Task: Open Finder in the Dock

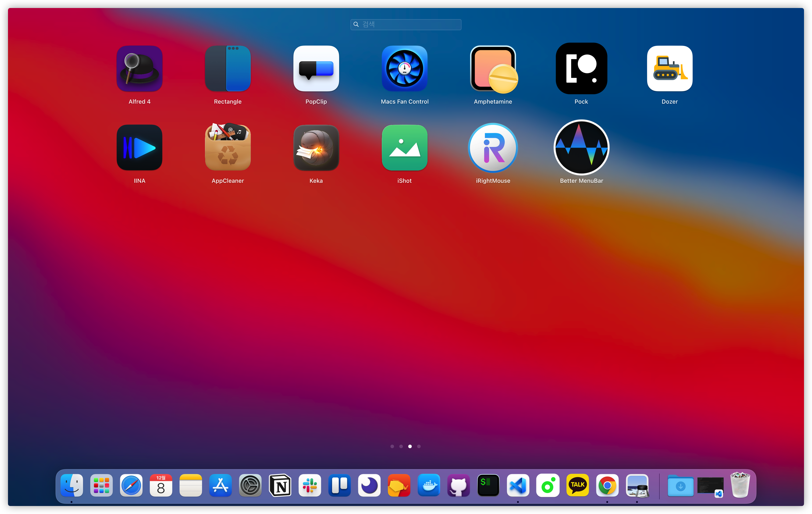Action: click(x=72, y=486)
